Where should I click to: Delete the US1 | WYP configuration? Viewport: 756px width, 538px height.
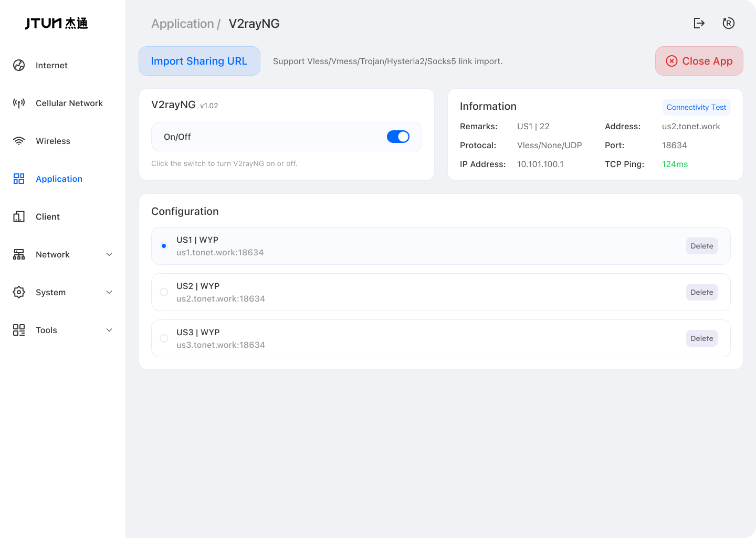point(702,246)
